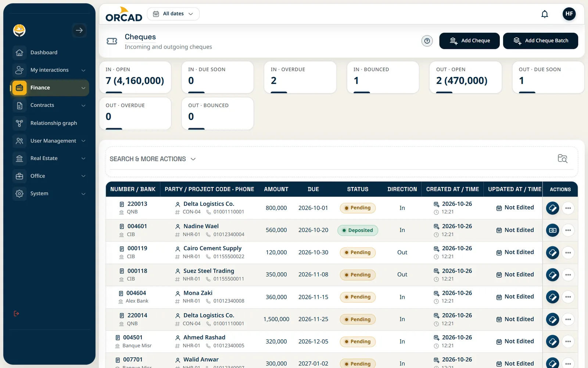This screenshot has height=368, width=588.
Task: Expand the Office submenu
Action: click(x=50, y=176)
